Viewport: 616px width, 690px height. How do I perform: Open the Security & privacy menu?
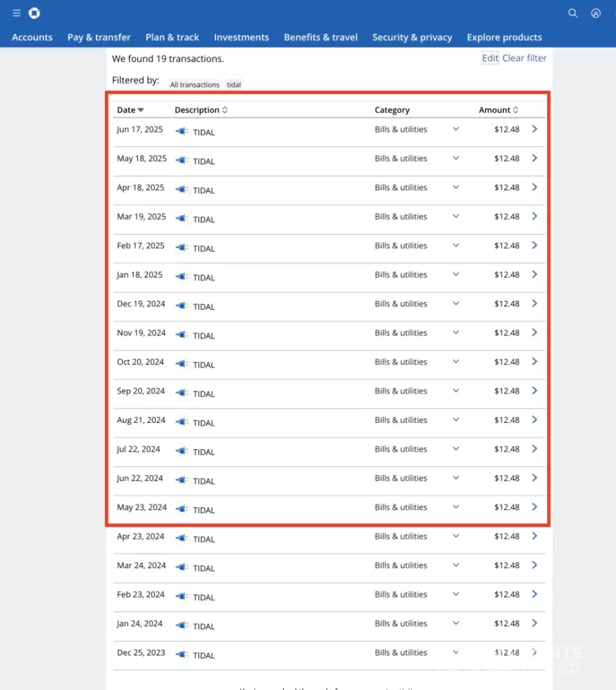413,37
